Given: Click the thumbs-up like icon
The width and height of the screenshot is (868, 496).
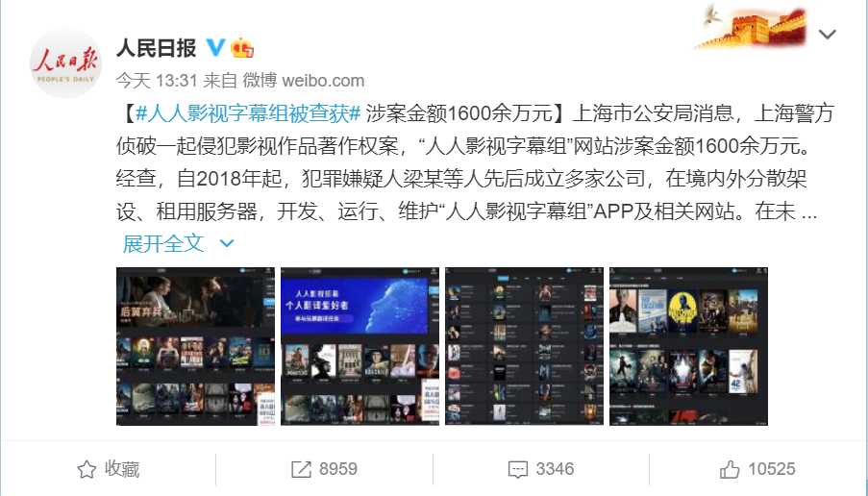Looking at the screenshot, I should pos(730,469).
